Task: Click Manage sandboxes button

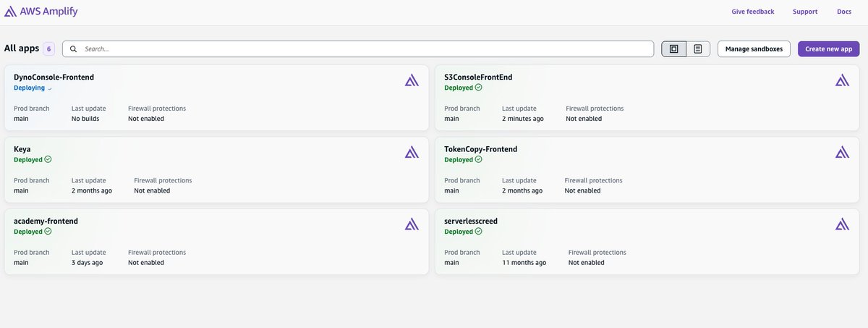Action: (754, 49)
